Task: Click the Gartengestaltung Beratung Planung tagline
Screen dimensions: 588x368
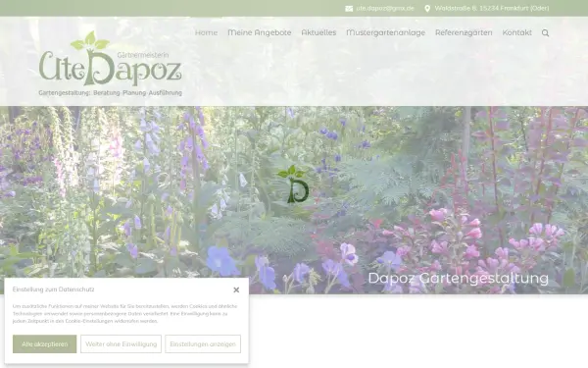Action: click(110, 93)
